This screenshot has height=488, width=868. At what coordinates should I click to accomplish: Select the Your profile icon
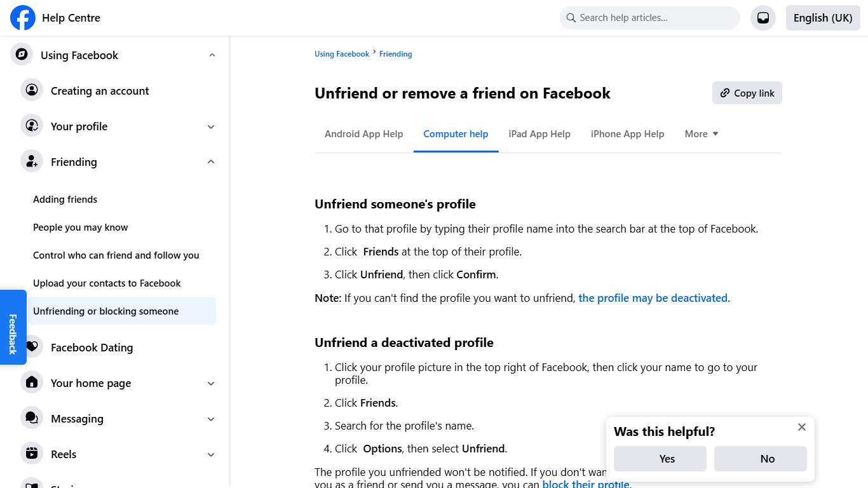(32, 126)
